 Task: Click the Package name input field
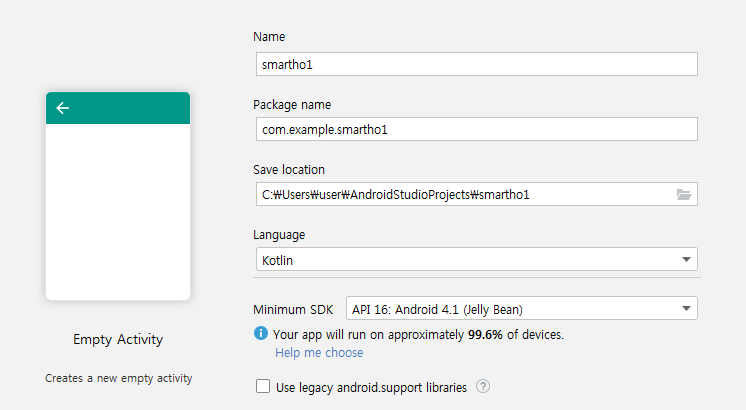(x=477, y=129)
